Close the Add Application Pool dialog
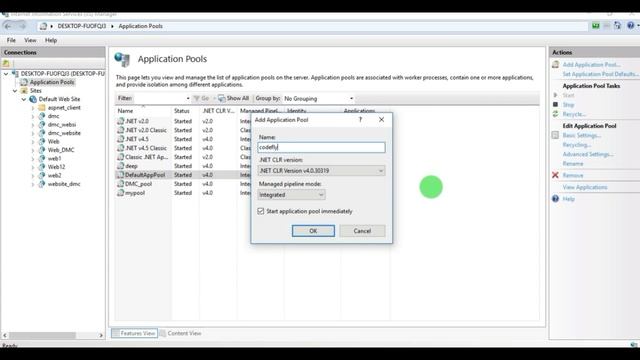The width and height of the screenshot is (640, 360). [x=381, y=120]
